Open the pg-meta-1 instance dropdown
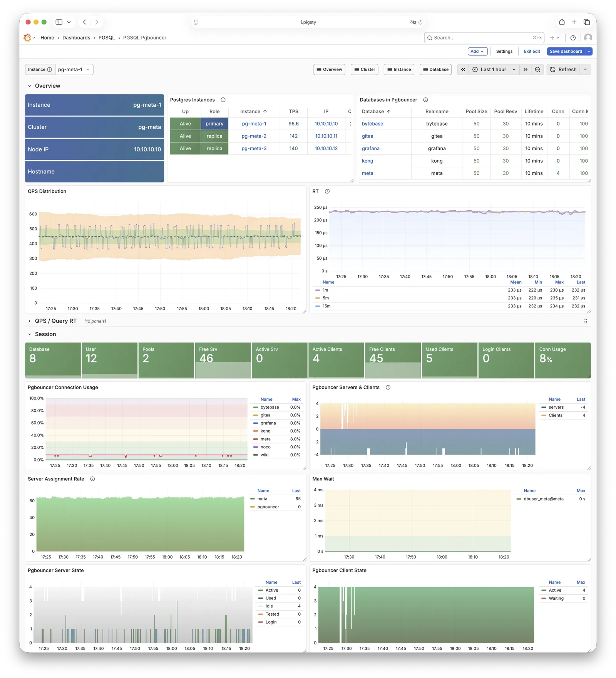 [74, 70]
